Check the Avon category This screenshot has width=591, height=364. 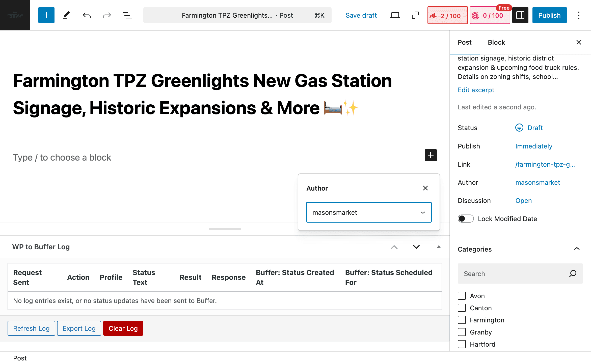462,296
